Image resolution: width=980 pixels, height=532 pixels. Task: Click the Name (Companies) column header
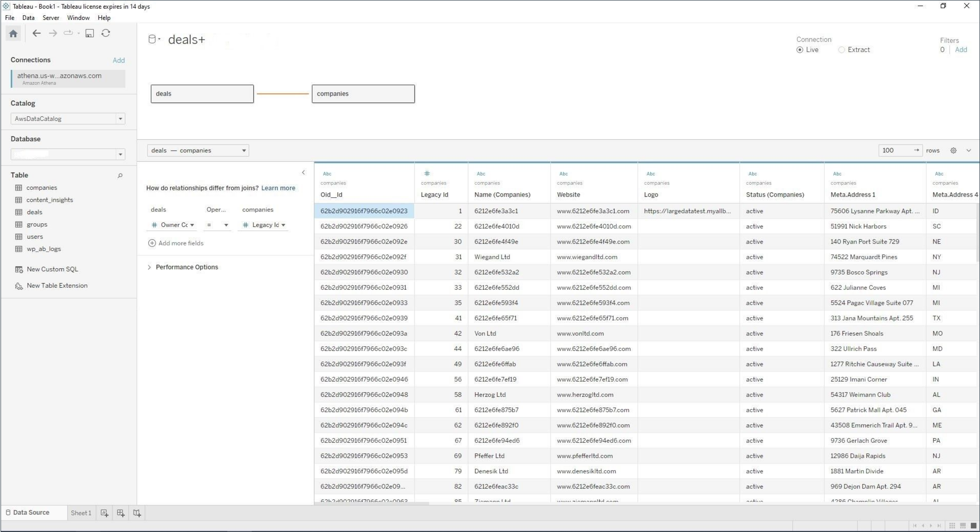coord(502,195)
